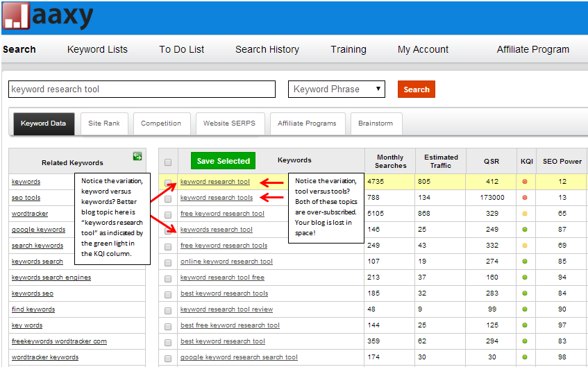The image size is (588, 367).
Task: Open the 'keywords research tool' keyword link
Action: (217, 230)
